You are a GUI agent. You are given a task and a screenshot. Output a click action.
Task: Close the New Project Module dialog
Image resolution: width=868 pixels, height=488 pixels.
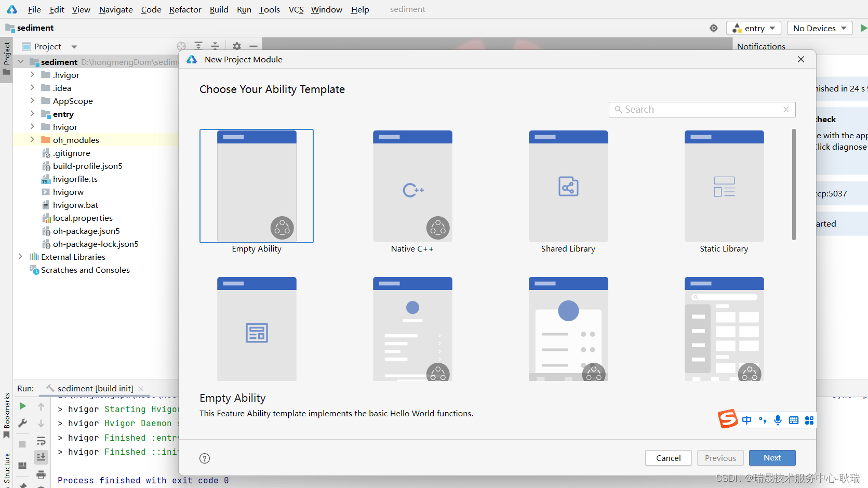(x=801, y=59)
